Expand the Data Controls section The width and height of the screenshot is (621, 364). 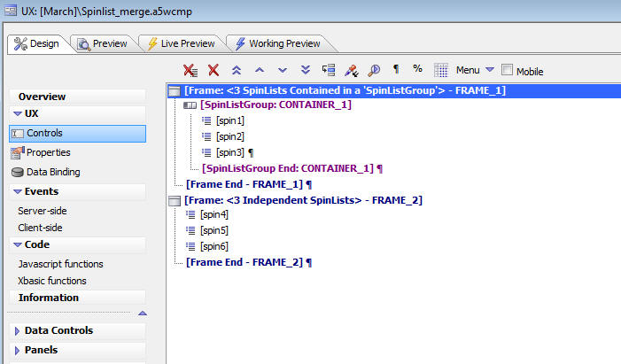click(x=17, y=330)
